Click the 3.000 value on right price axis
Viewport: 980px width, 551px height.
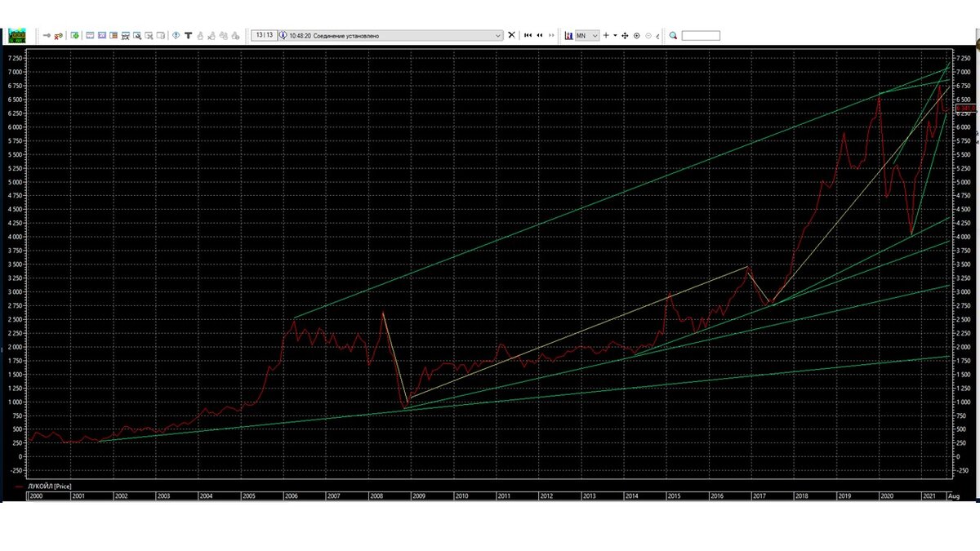pyautogui.click(x=964, y=291)
